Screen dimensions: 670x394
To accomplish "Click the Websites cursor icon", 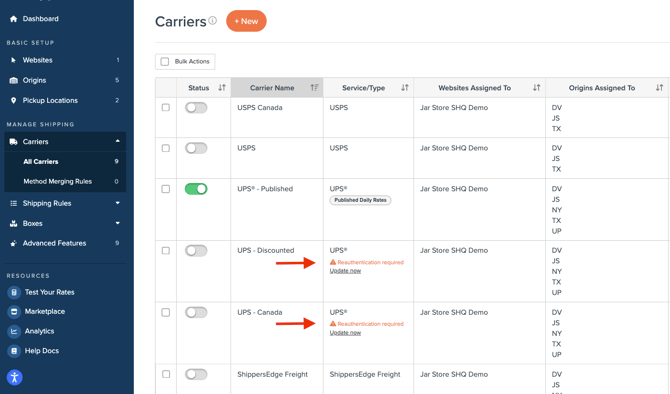I will (13, 60).
